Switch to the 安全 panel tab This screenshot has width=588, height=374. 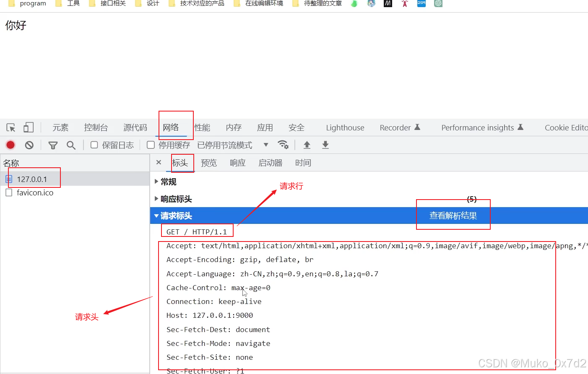coord(297,127)
